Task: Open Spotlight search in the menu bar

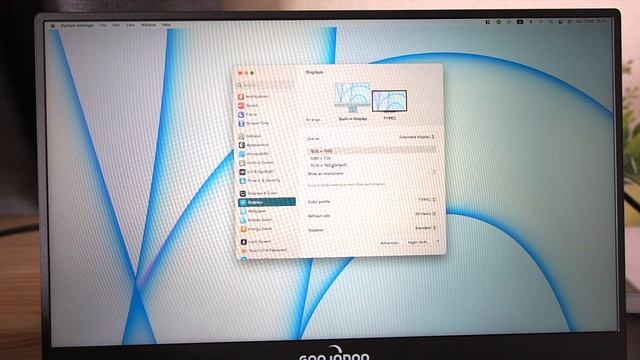Action: 551,22
